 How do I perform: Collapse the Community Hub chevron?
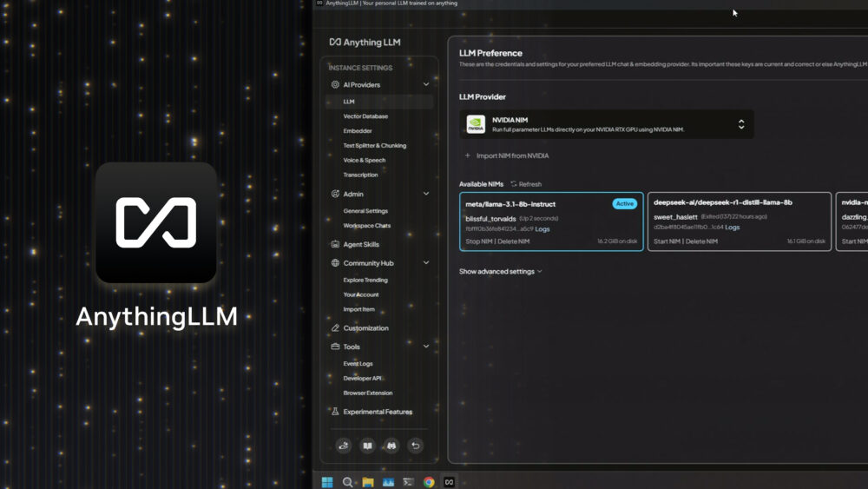point(425,262)
